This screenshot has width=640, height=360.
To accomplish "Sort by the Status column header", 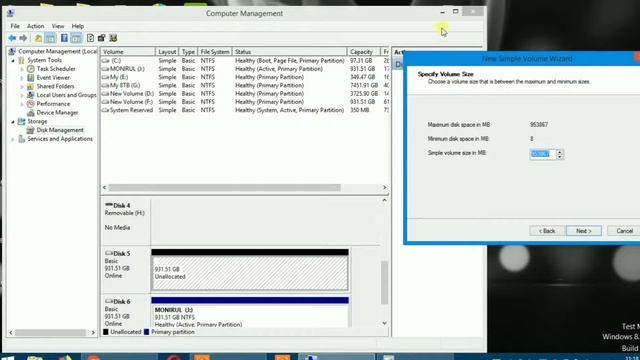I will [289, 52].
